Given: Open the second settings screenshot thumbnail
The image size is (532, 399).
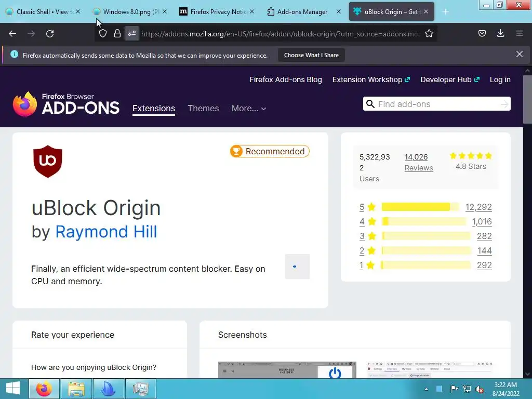Looking at the screenshot, I should click(430, 370).
